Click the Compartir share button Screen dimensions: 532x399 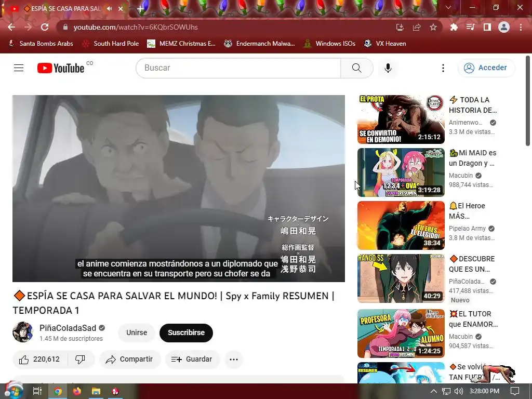(130, 360)
